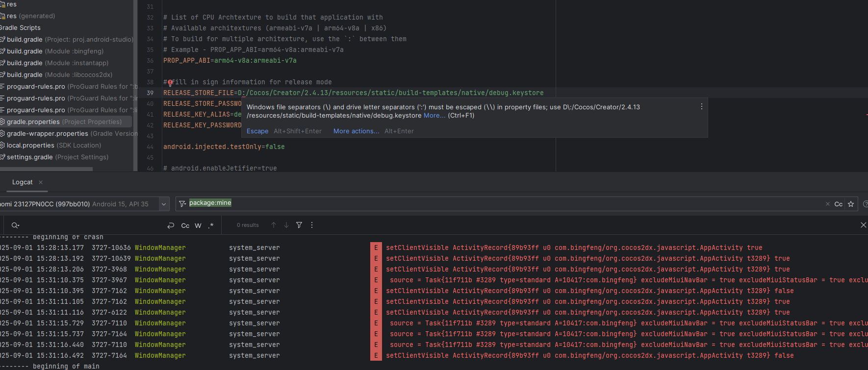Jump to next search occurrence arrow

click(286, 225)
